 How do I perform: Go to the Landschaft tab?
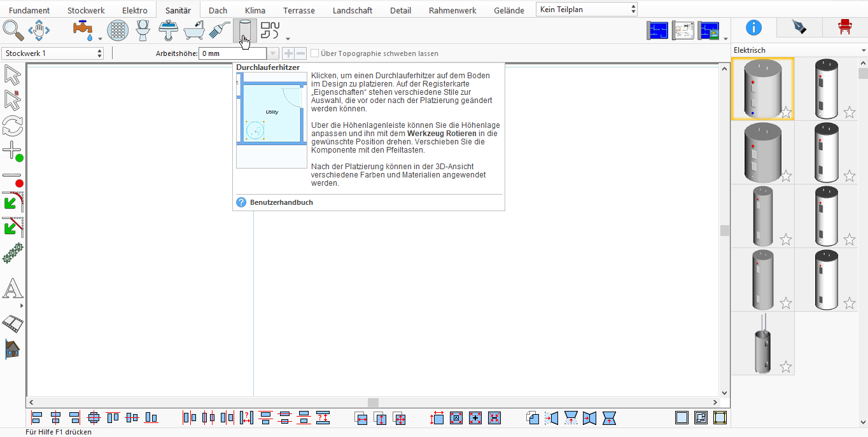pos(353,10)
